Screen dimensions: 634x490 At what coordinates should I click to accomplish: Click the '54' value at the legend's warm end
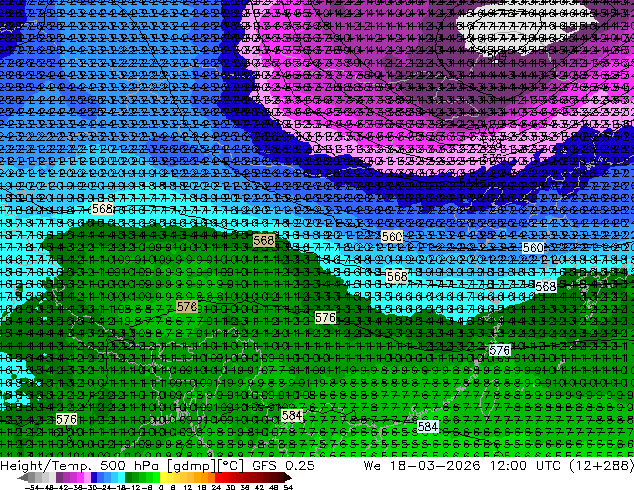tap(287, 487)
